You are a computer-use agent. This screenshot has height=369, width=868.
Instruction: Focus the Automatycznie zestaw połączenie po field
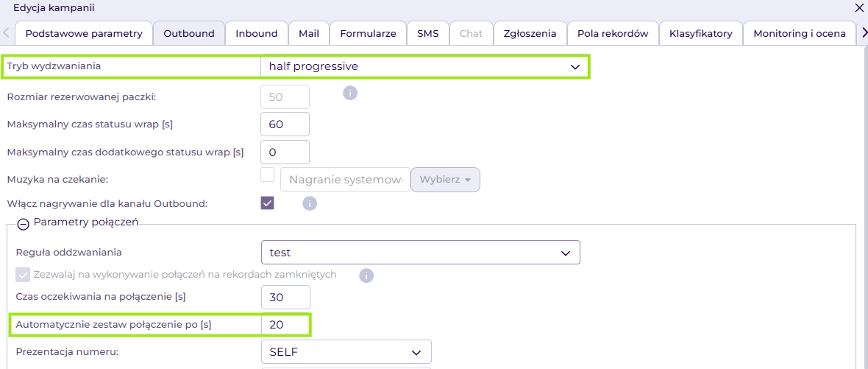tap(285, 325)
